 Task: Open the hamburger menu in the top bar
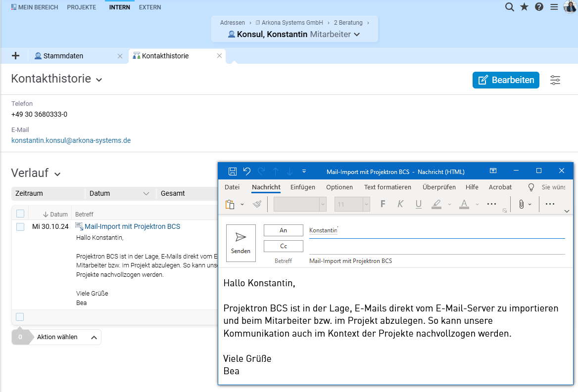click(x=554, y=7)
